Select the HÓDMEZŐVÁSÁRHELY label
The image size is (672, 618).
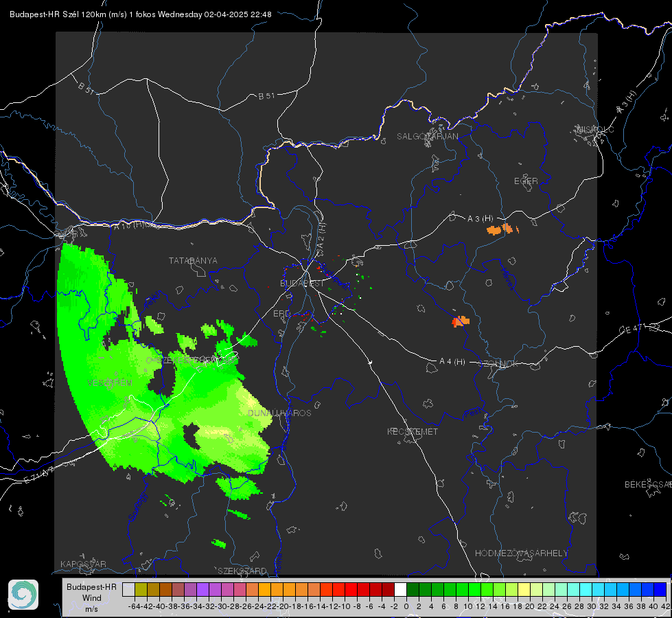click(521, 553)
